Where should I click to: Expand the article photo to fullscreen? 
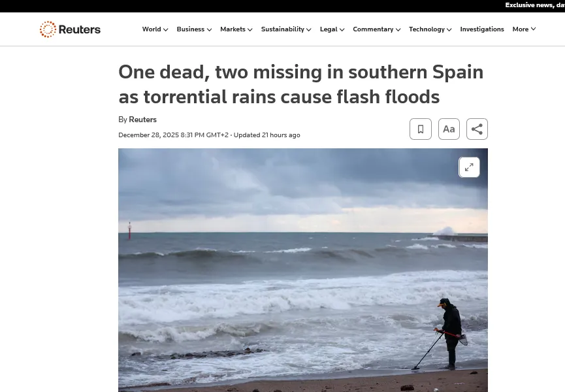click(469, 167)
